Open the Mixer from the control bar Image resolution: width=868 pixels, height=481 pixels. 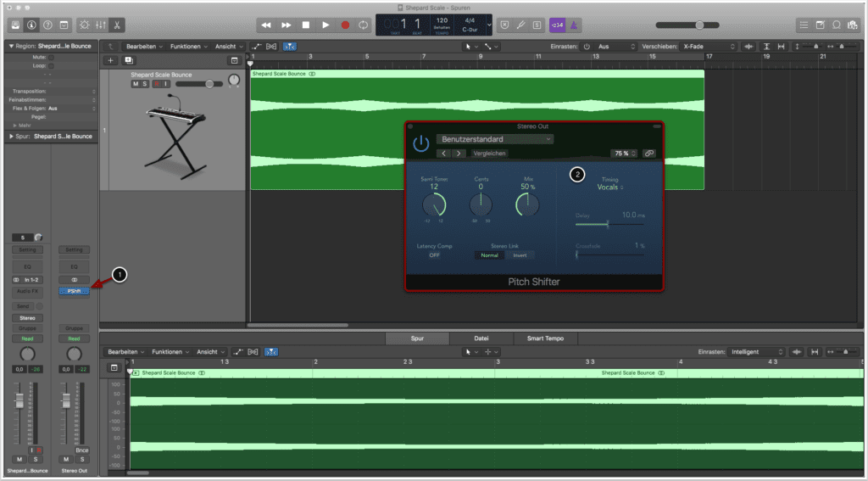coord(98,25)
